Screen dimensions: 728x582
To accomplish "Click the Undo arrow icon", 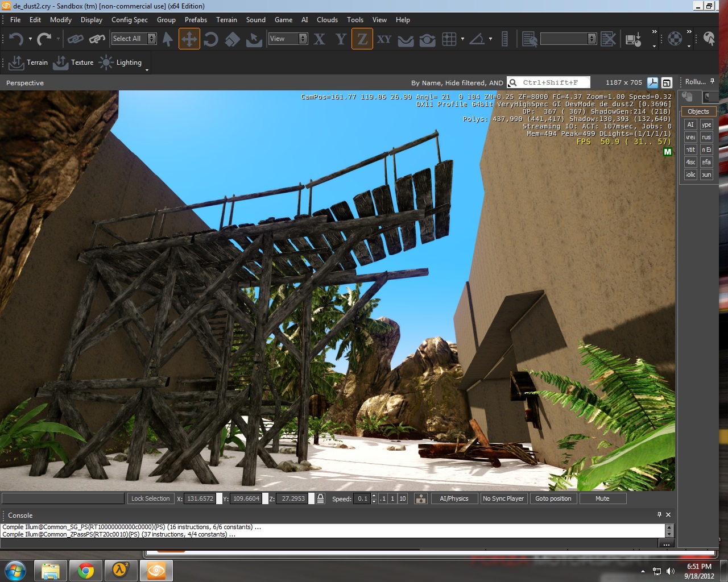I will click(15, 39).
